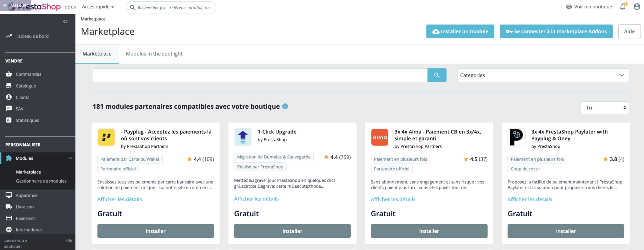Open the Categories dropdown

(543, 75)
